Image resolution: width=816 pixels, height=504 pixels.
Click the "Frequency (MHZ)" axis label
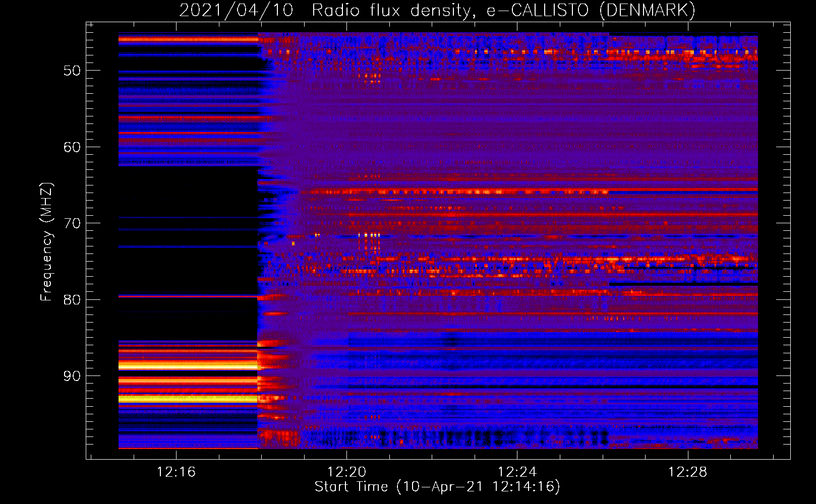click(x=46, y=242)
